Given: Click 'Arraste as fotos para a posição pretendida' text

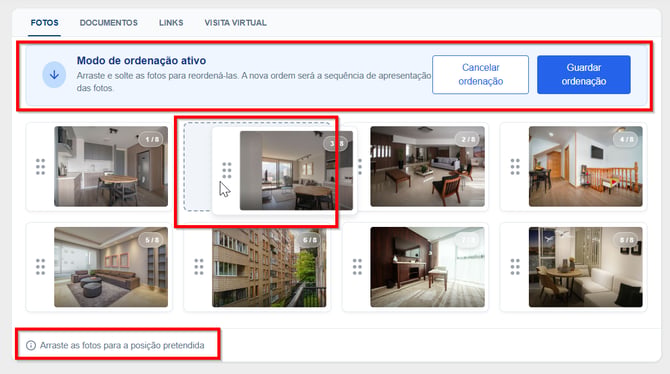Looking at the screenshot, I should [x=122, y=345].
